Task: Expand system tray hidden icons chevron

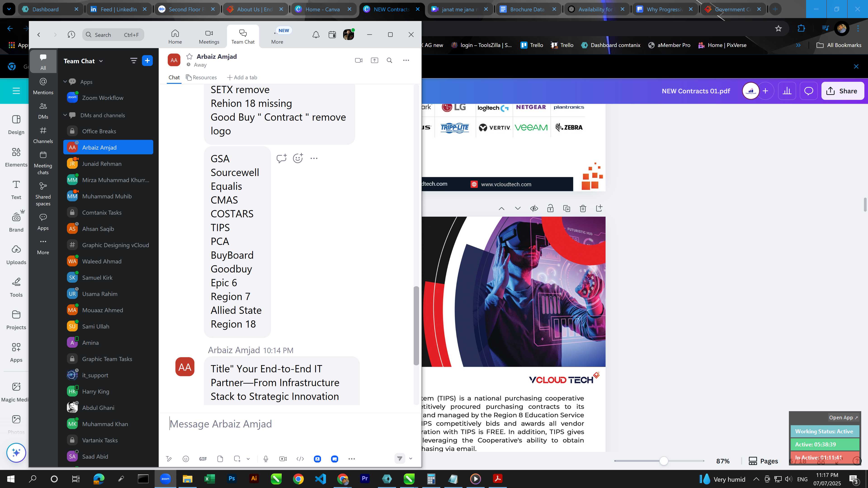Action: [x=756, y=479]
